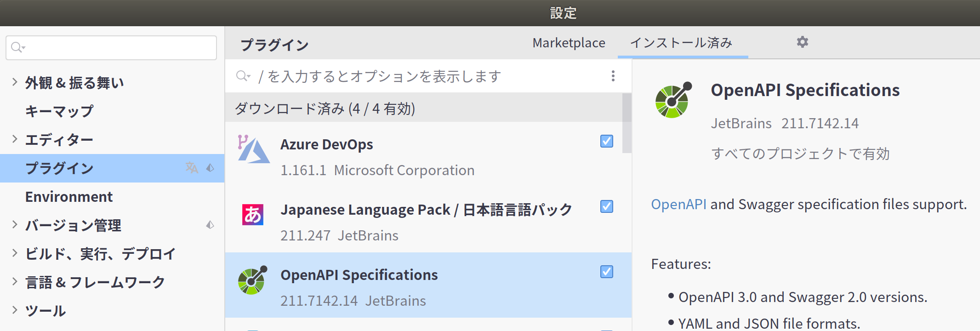Open the キーマップ settings page

(x=59, y=111)
